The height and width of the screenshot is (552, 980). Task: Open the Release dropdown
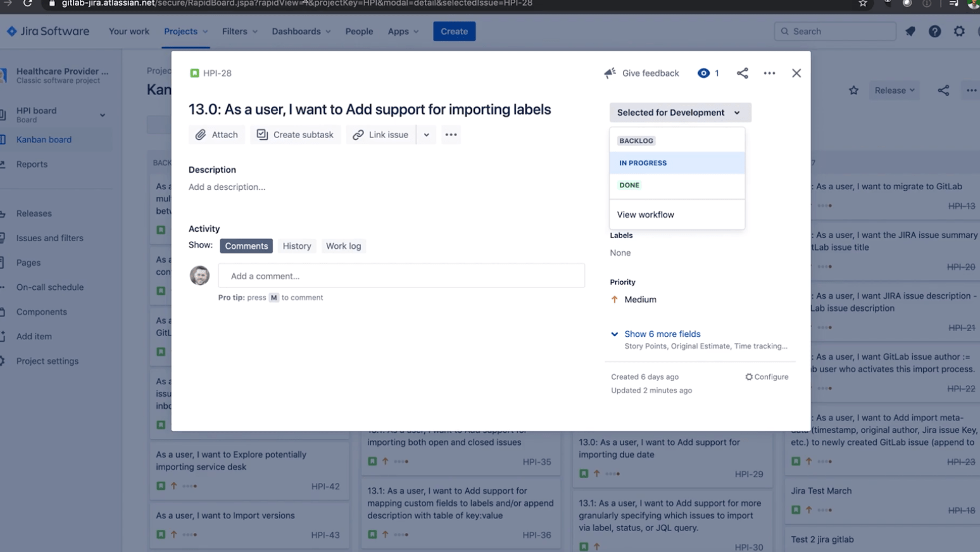pyautogui.click(x=894, y=90)
